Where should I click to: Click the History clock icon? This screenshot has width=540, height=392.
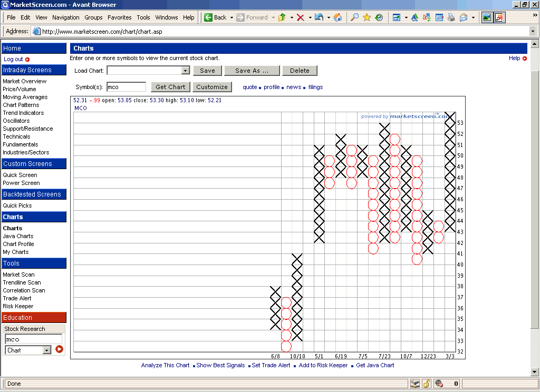[x=379, y=17]
